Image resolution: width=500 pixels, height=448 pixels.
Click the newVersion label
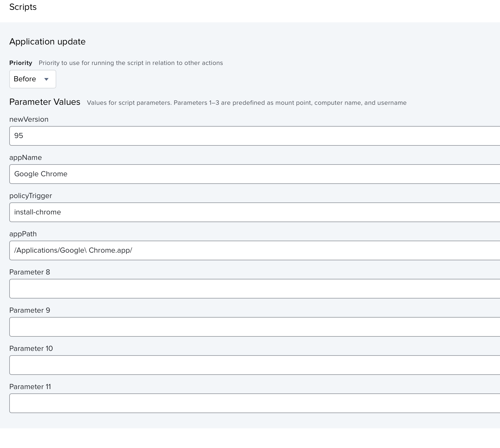[29, 120]
